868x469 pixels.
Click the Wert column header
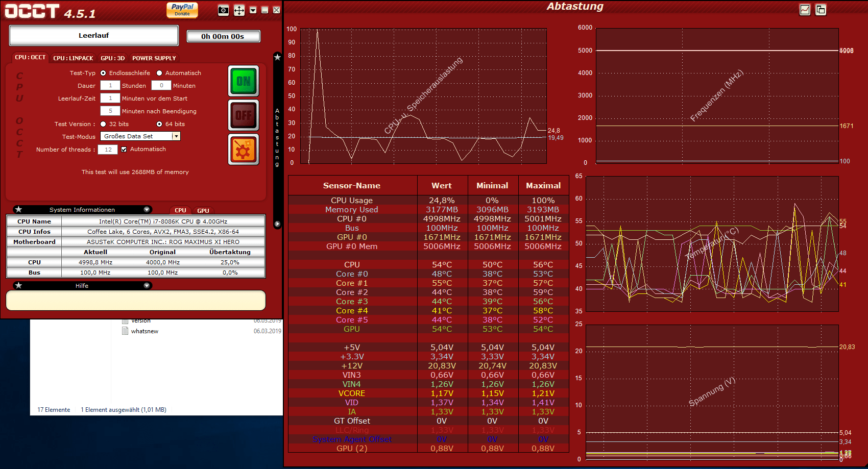click(442, 186)
